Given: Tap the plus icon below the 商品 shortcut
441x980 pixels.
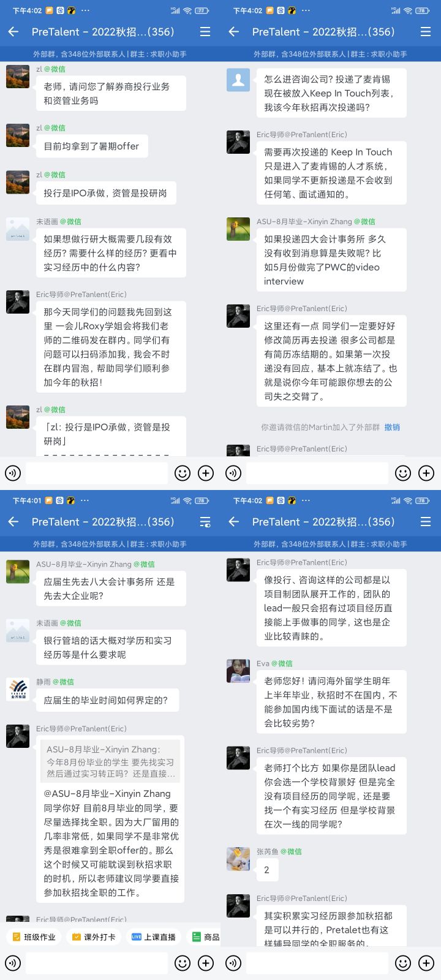Looking at the screenshot, I should pyautogui.click(x=206, y=963).
